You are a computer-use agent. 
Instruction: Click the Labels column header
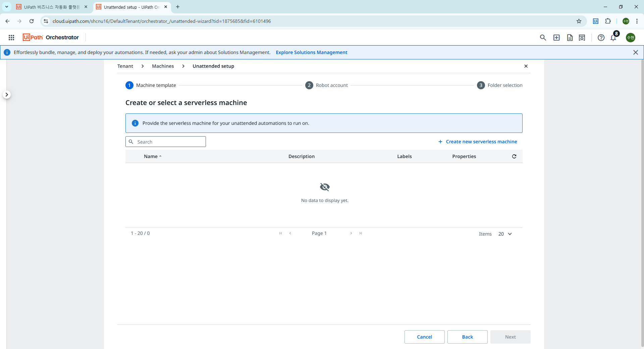coord(405,156)
